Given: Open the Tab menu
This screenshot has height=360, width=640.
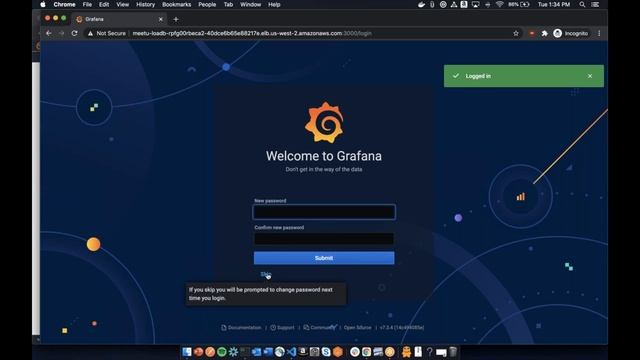Looking at the screenshot, I should (x=228, y=4).
